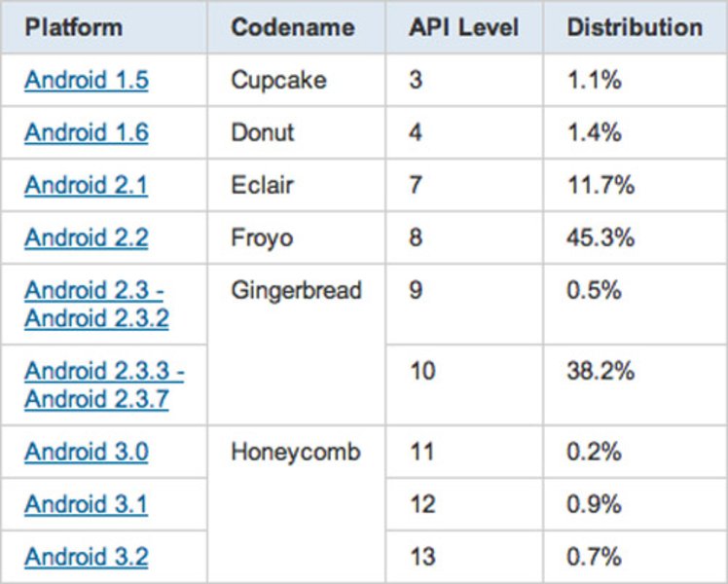Open the Android 2.3.3 - Android 2.3.7 link

coord(104,384)
